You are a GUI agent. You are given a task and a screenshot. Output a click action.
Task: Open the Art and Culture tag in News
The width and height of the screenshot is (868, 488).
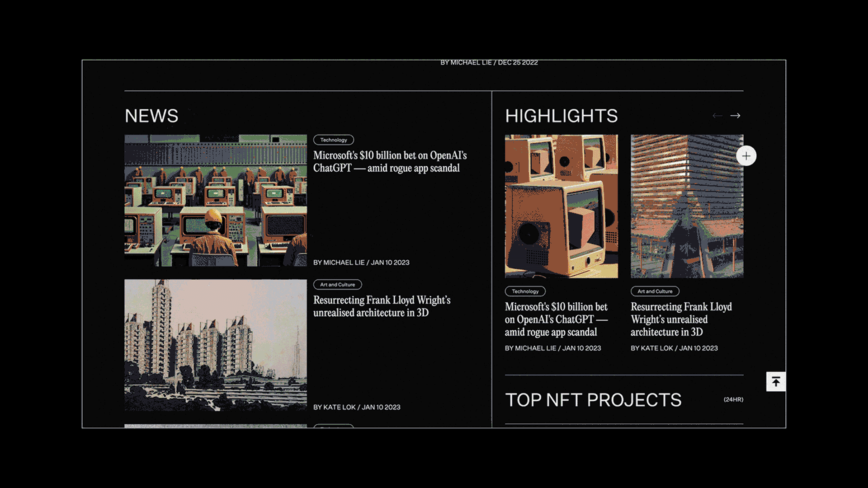coord(338,285)
